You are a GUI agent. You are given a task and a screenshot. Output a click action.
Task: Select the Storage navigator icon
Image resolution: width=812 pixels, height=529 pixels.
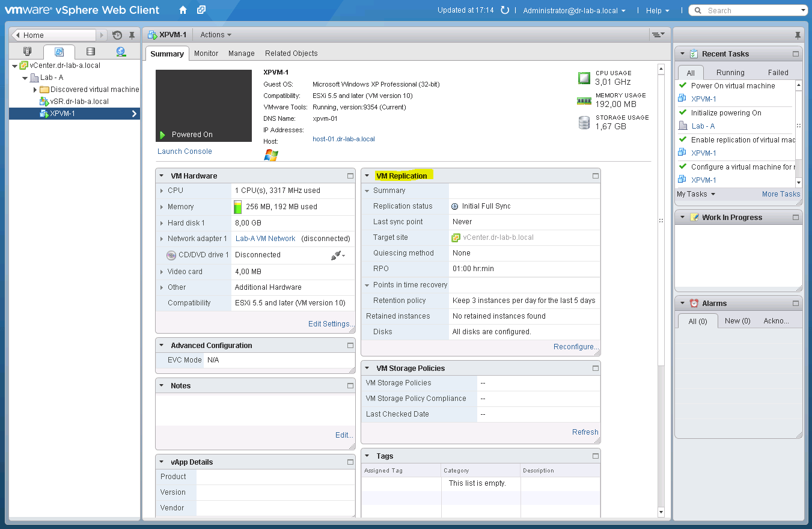90,51
